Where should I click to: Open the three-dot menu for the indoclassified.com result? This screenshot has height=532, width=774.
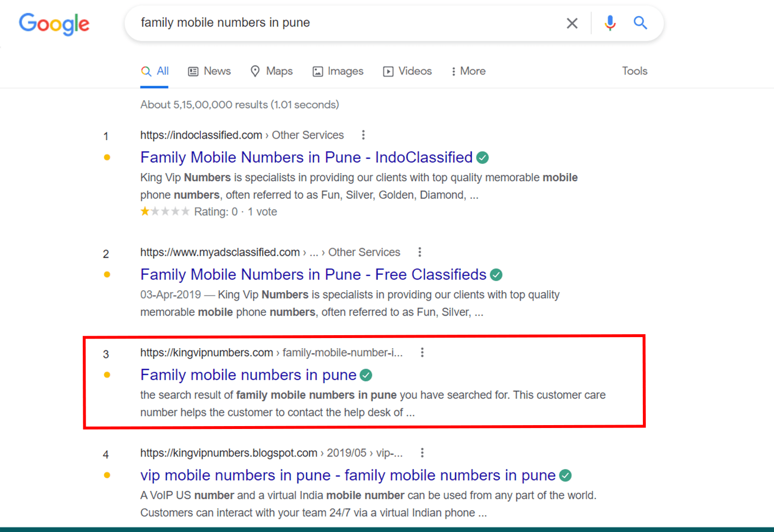pos(363,135)
